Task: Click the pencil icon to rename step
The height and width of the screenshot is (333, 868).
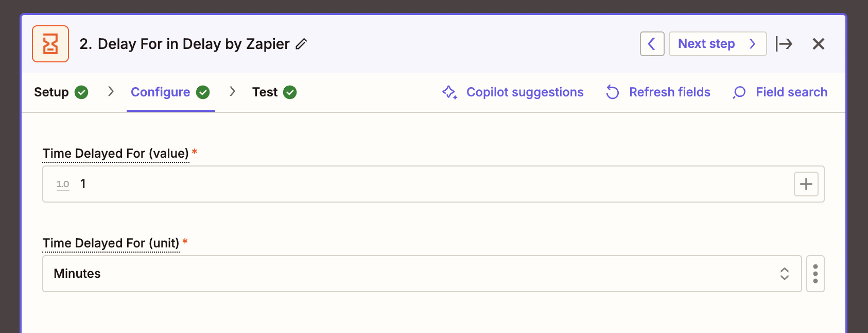Action: click(301, 44)
